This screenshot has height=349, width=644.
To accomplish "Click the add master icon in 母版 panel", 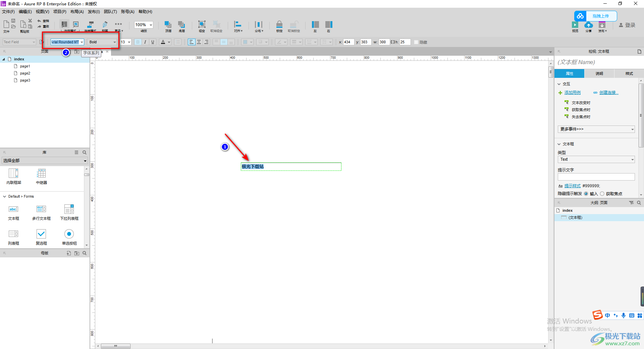I will tap(69, 253).
